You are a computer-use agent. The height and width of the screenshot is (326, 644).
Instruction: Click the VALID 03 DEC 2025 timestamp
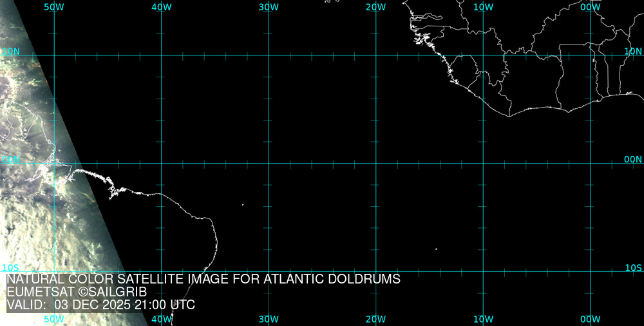[x=100, y=305]
